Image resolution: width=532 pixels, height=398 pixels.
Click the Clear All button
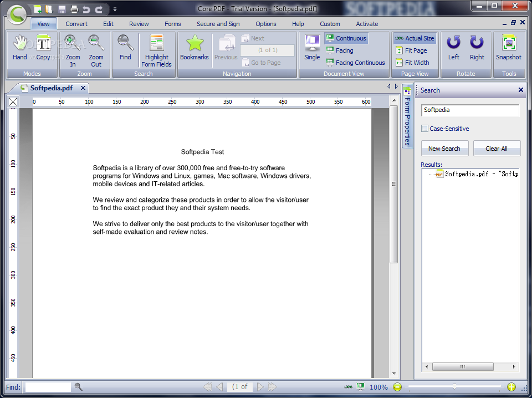click(x=497, y=148)
